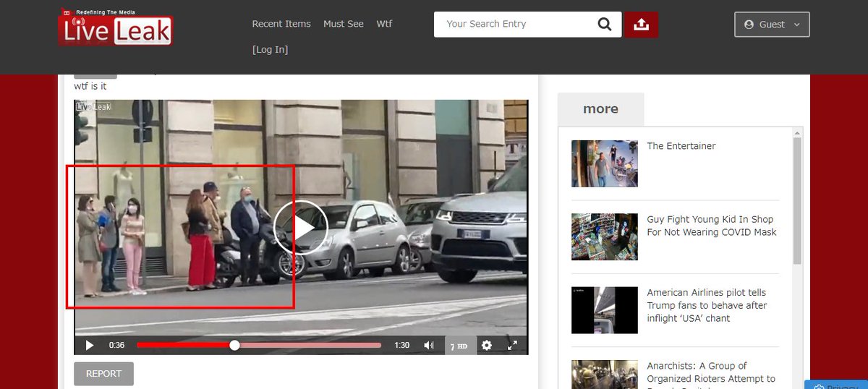Screen dimensions: 868x389
Task: Open The Entertainer thumbnail
Action: 605,163
